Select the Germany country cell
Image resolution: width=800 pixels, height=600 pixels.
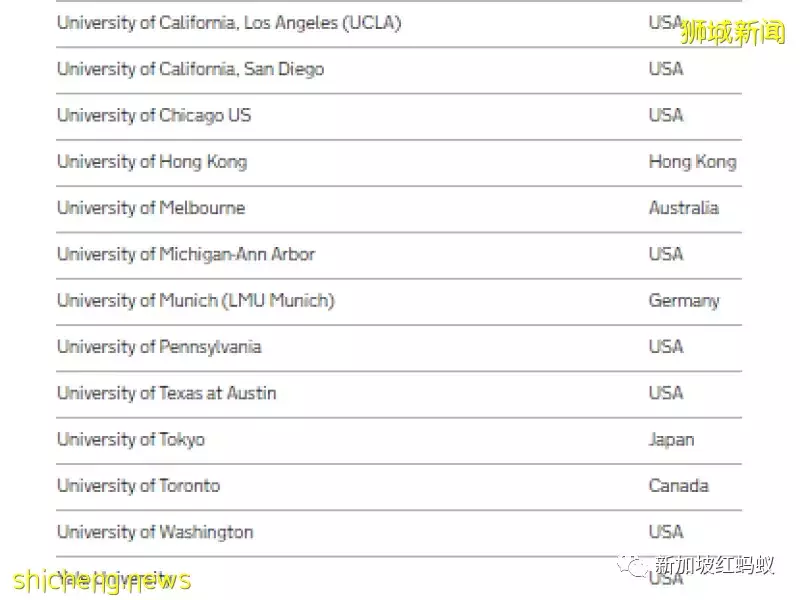[x=683, y=300]
